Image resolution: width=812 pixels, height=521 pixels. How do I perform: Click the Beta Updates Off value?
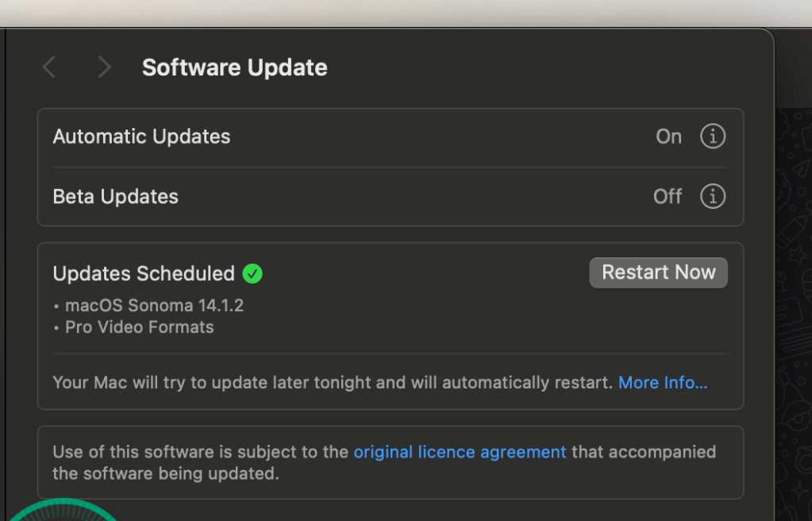(x=668, y=197)
